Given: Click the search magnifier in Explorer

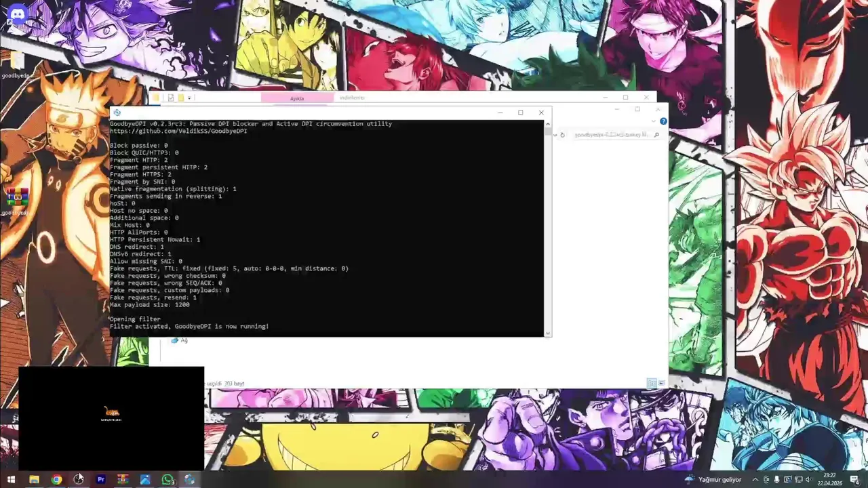Looking at the screenshot, I should point(656,135).
